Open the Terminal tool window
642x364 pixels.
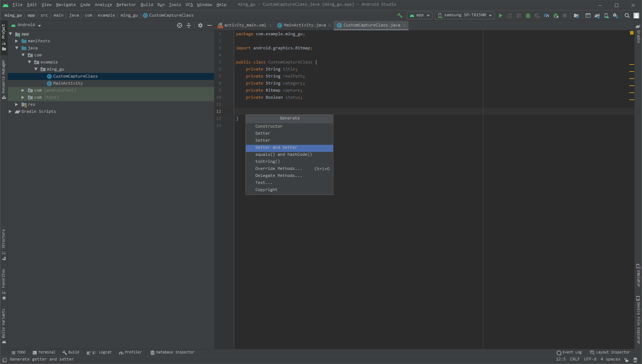44,352
